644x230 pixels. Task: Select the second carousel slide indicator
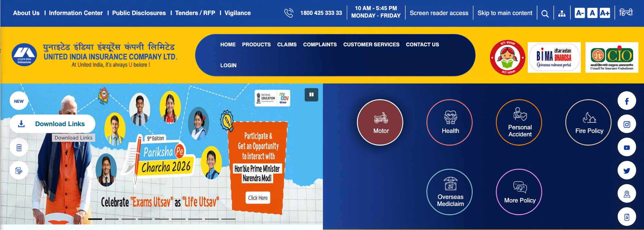tap(112, 219)
